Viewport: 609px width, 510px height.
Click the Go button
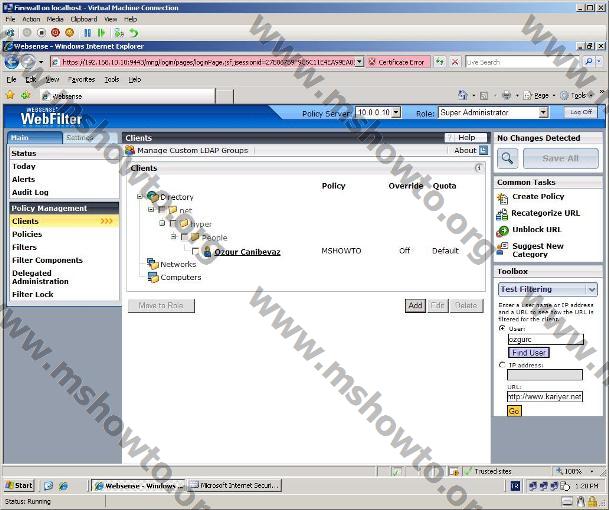(x=514, y=411)
